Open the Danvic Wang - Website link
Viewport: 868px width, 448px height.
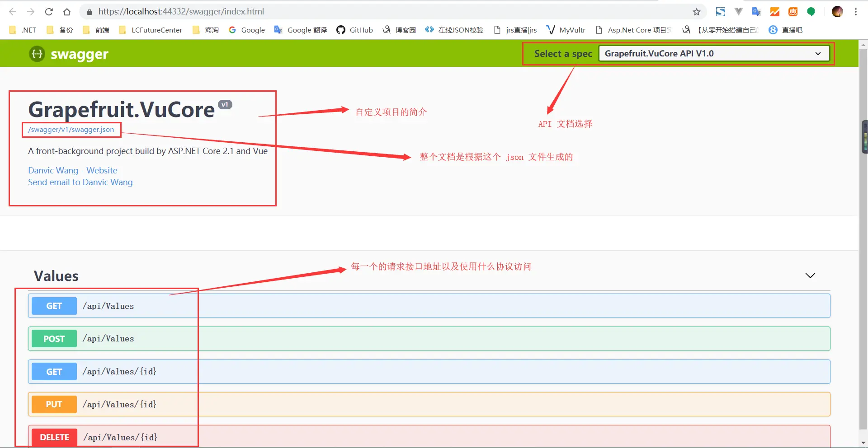(x=73, y=170)
